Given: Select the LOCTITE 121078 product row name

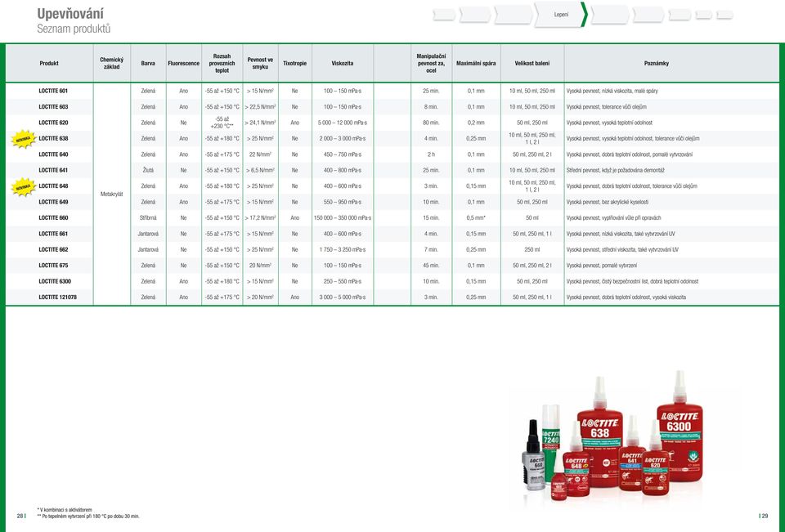Looking at the screenshot, I should [57, 297].
